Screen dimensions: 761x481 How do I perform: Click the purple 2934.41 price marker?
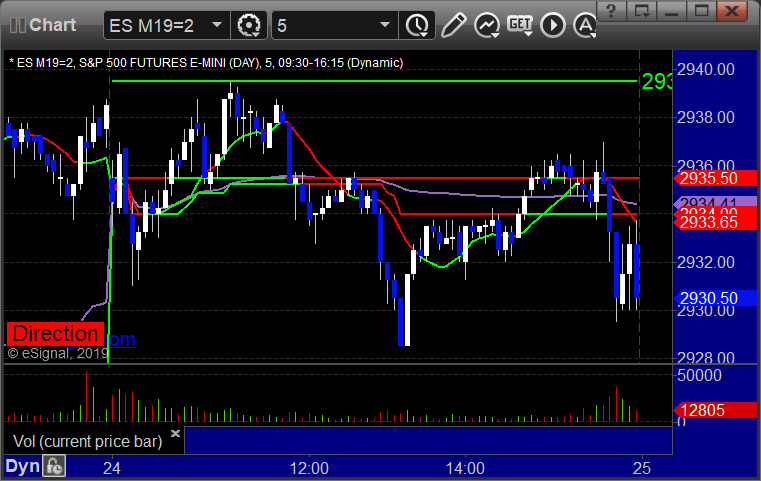click(714, 201)
